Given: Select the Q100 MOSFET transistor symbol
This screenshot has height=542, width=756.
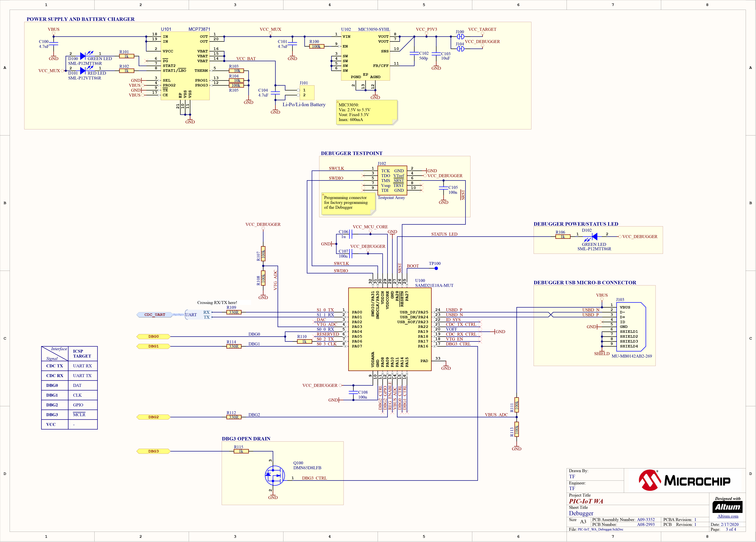Looking at the screenshot, I should click(275, 475).
